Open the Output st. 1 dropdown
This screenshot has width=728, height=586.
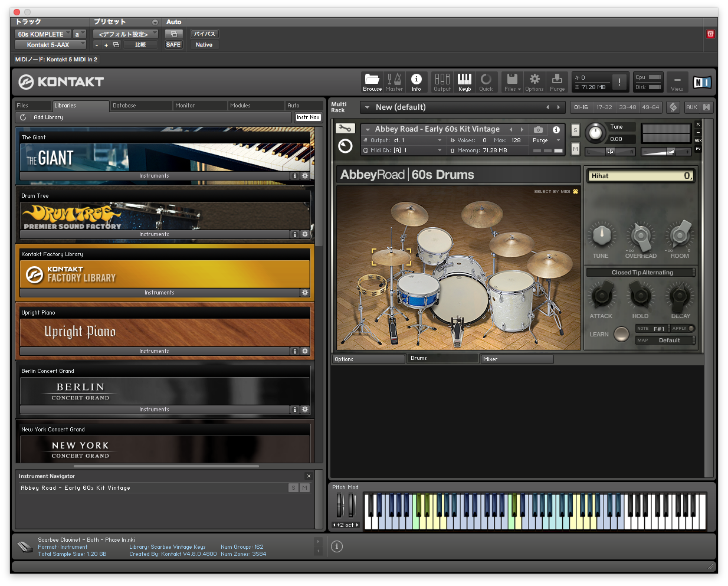click(x=403, y=140)
